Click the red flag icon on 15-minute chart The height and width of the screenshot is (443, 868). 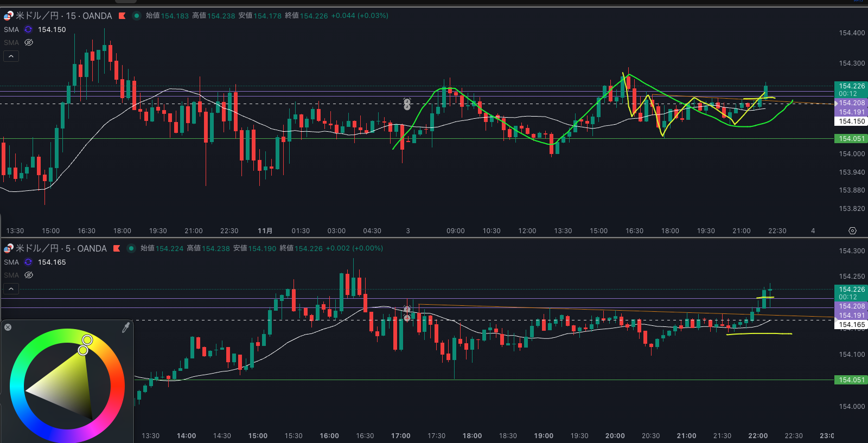(122, 16)
